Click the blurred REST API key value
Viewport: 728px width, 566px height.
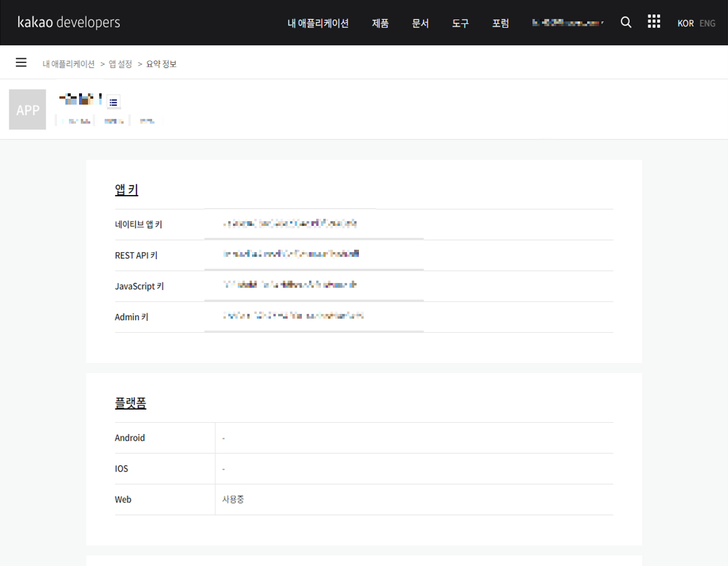pos(291,254)
